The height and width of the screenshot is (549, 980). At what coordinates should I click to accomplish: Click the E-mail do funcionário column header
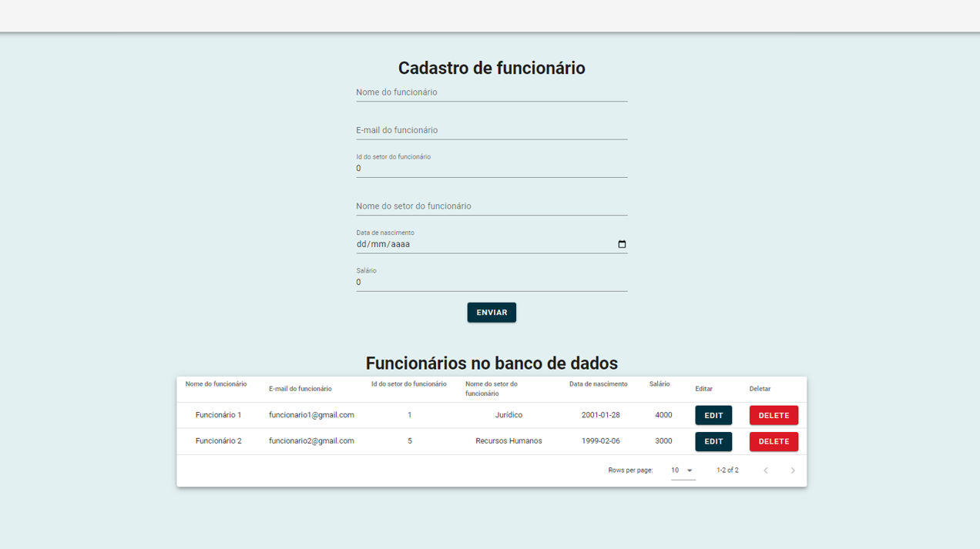[300, 389]
